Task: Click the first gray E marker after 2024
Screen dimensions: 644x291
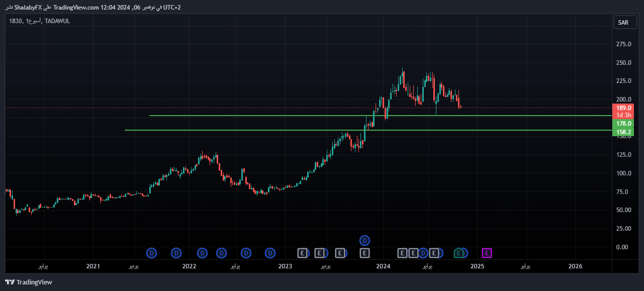Action: (402, 253)
